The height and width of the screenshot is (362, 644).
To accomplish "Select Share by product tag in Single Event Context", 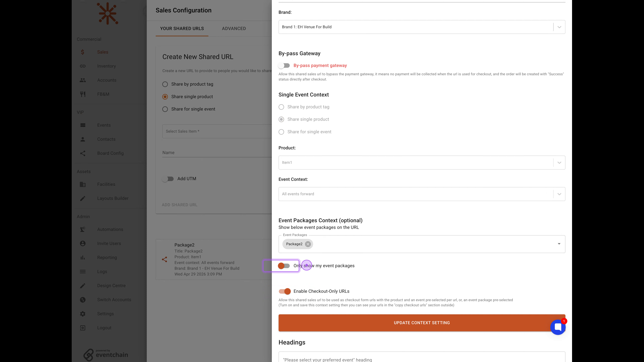I will click(281, 107).
